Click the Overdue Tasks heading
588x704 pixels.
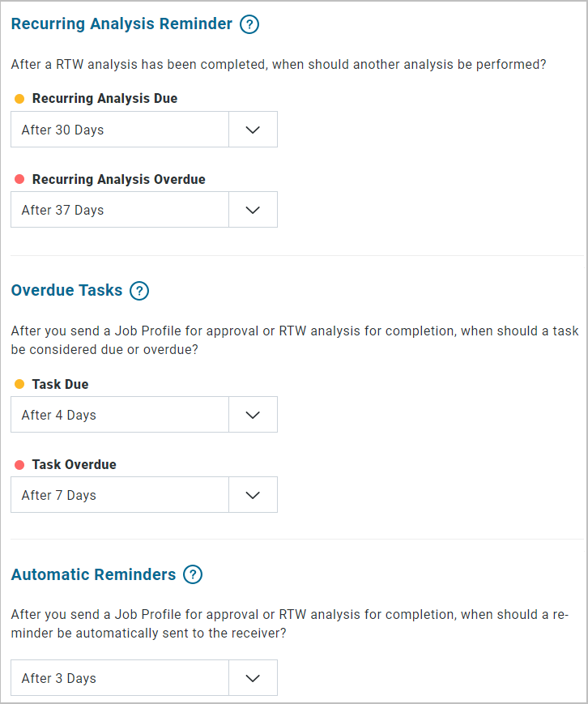[66, 291]
